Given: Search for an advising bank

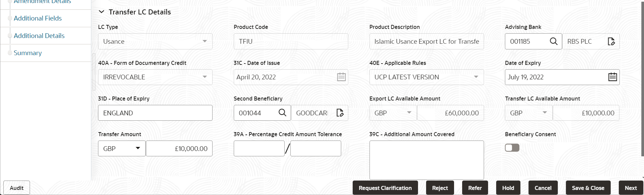Looking at the screenshot, I should point(553,41).
